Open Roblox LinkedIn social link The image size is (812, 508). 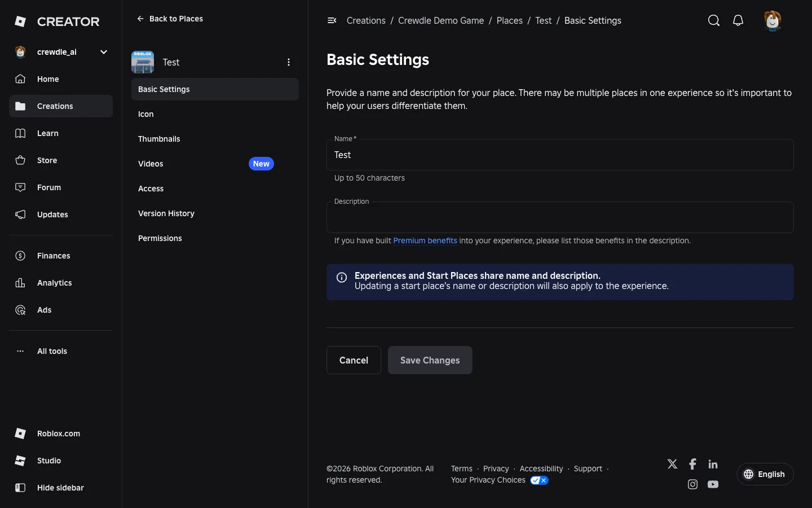[713, 464]
